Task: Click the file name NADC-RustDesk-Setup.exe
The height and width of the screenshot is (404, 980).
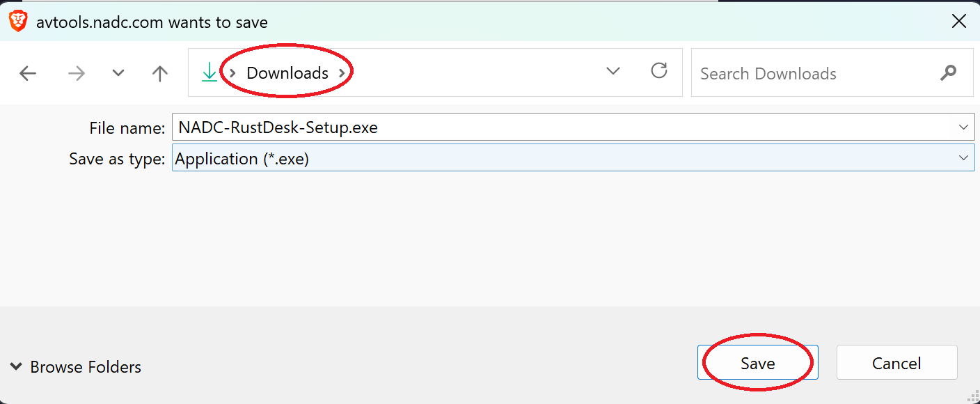Action: [x=278, y=127]
